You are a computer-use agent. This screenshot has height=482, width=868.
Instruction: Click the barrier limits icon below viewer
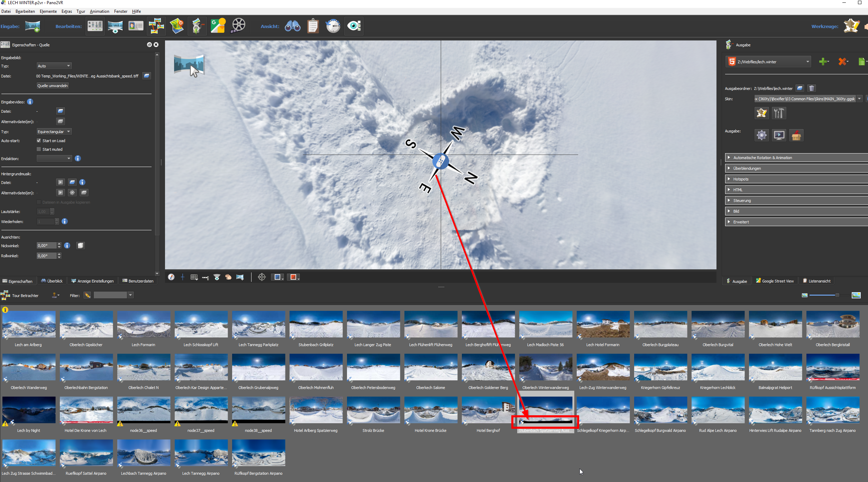tap(205, 277)
